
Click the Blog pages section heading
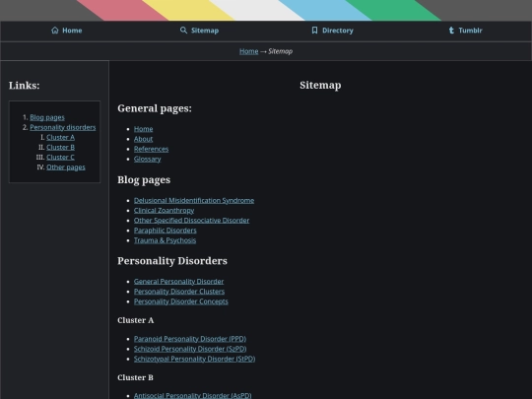pos(144,180)
